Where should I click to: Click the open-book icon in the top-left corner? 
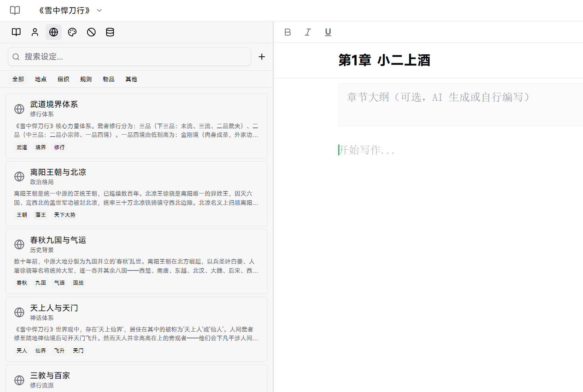[x=15, y=10]
